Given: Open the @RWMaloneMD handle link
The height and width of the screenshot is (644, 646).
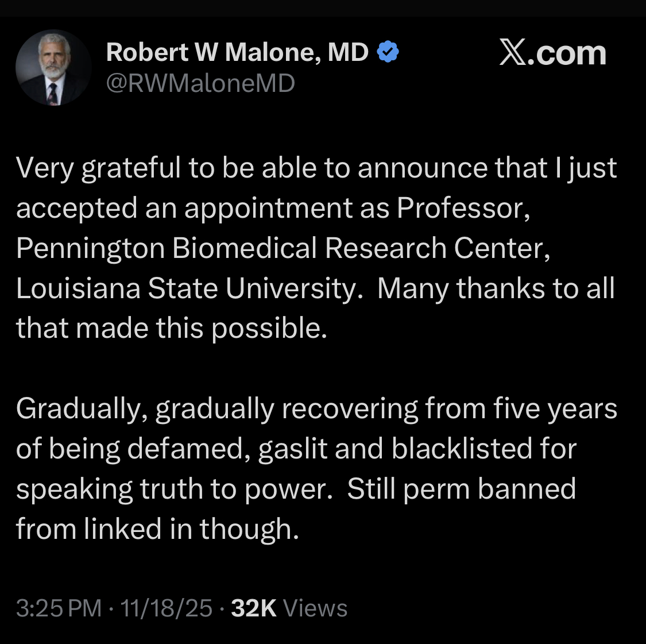Looking at the screenshot, I should (x=200, y=84).
